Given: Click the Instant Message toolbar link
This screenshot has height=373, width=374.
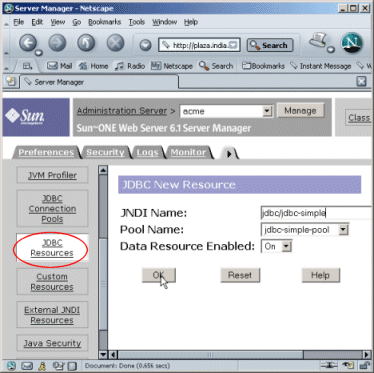Looking at the screenshot, I should pos(320,66).
